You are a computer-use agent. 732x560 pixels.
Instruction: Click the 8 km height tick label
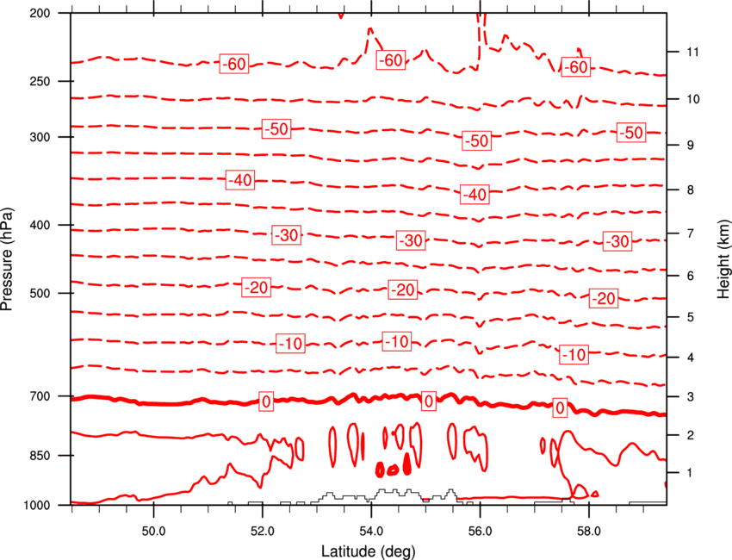(x=691, y=190)
